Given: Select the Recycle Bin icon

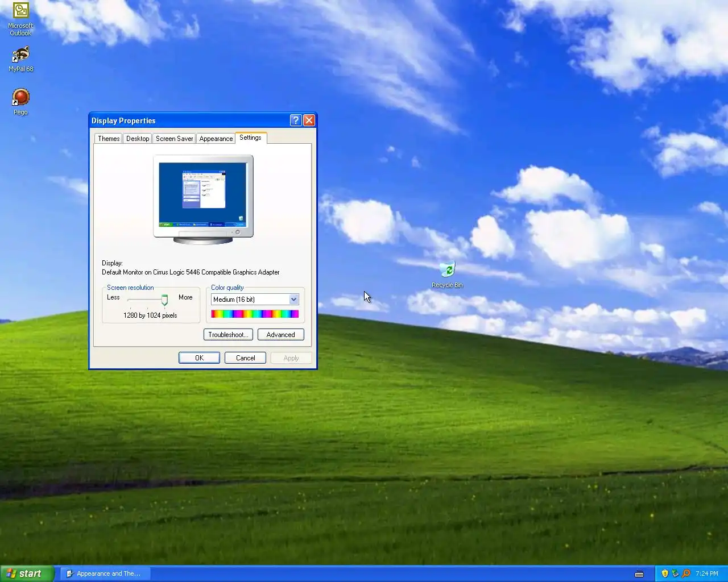Looking at the screenshot, I should coord(447,275).
